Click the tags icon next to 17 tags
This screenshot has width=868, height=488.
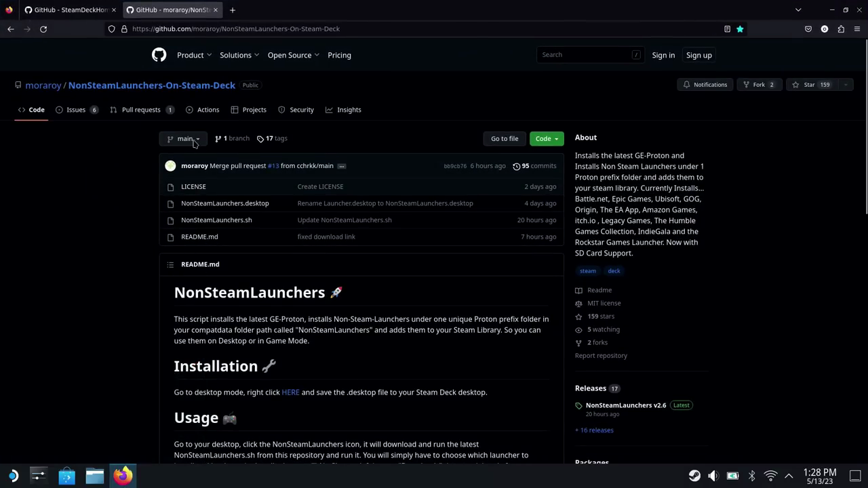point(260,139)
